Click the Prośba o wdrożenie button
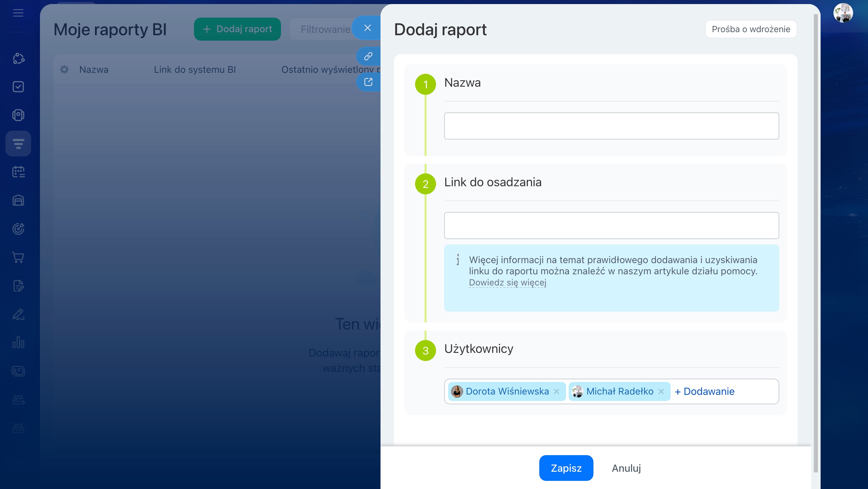 [751, 29]
